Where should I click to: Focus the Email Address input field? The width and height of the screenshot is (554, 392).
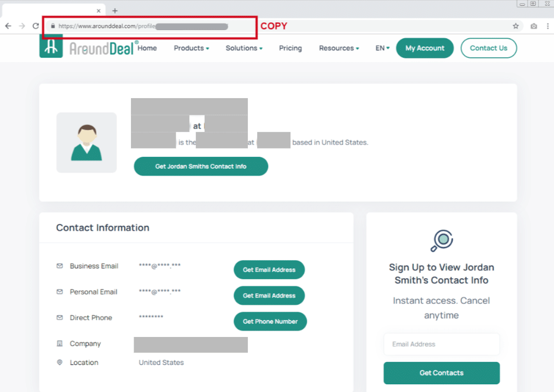pos(442,344)
